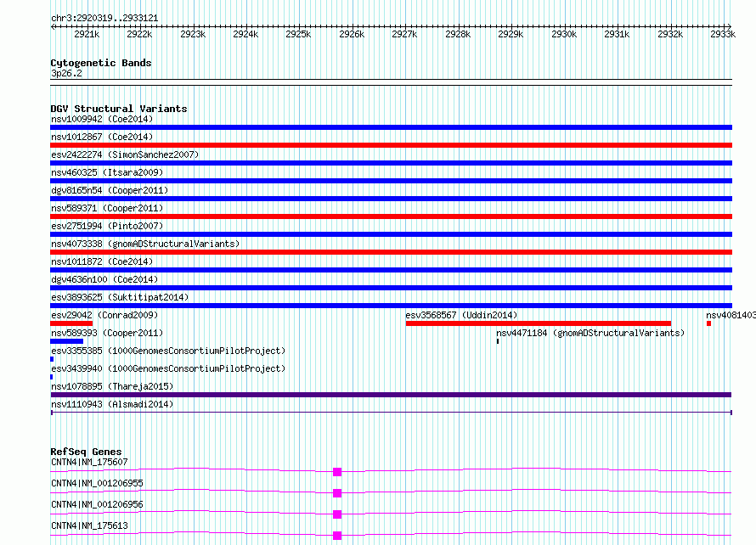756x545 pixels.
Task: Click the esv3893625 blue variant bar
Action: coord(391,306)
